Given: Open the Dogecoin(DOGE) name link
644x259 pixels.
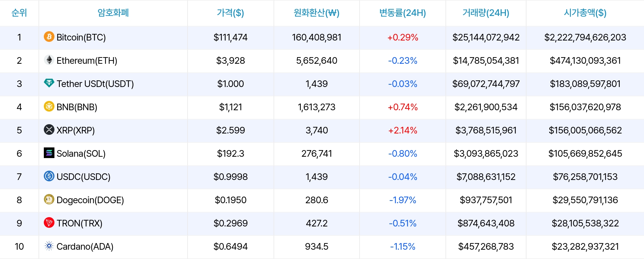Looking at the screenshot, I should 90,200.
